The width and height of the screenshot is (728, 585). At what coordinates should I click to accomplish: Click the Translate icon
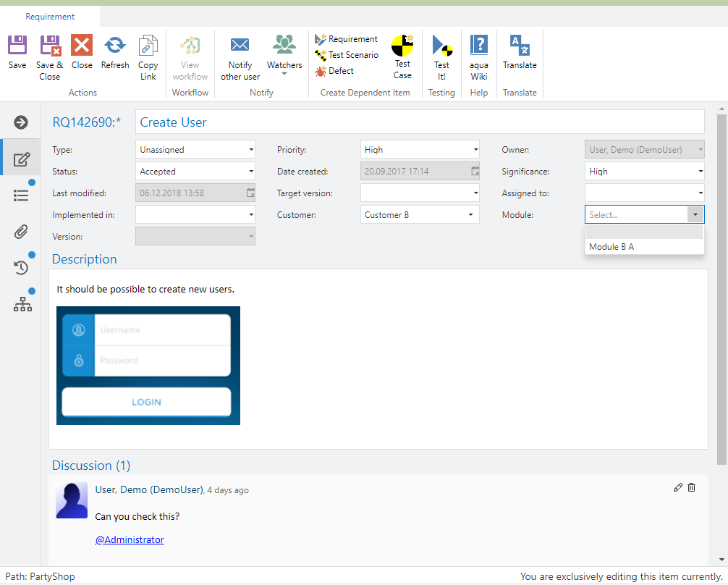coord(520,45)
